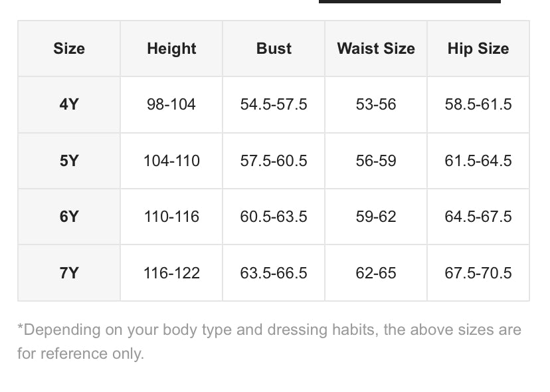The image size is (550, 392).
Task: Click the Bust column header
Action: tap(274, 49)
